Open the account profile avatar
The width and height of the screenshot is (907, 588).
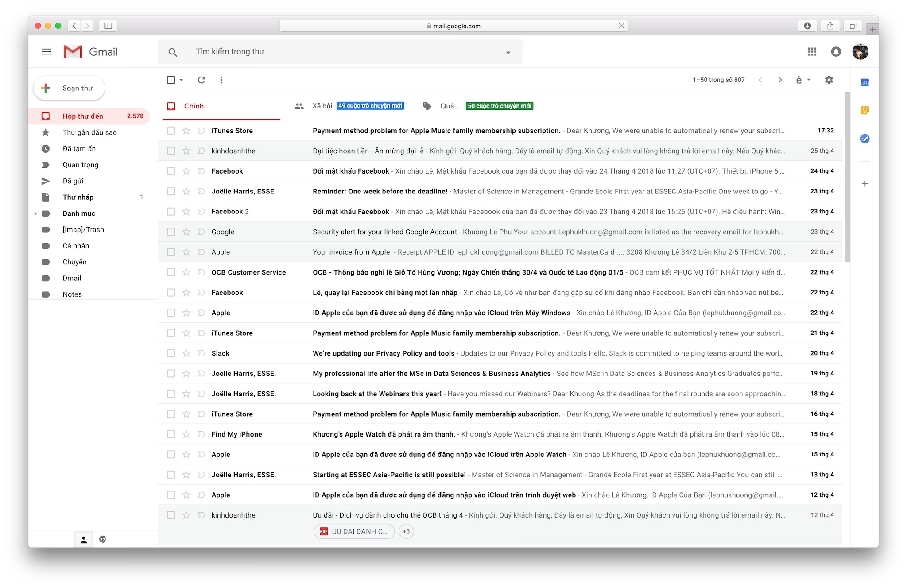[x=860, y=52]
